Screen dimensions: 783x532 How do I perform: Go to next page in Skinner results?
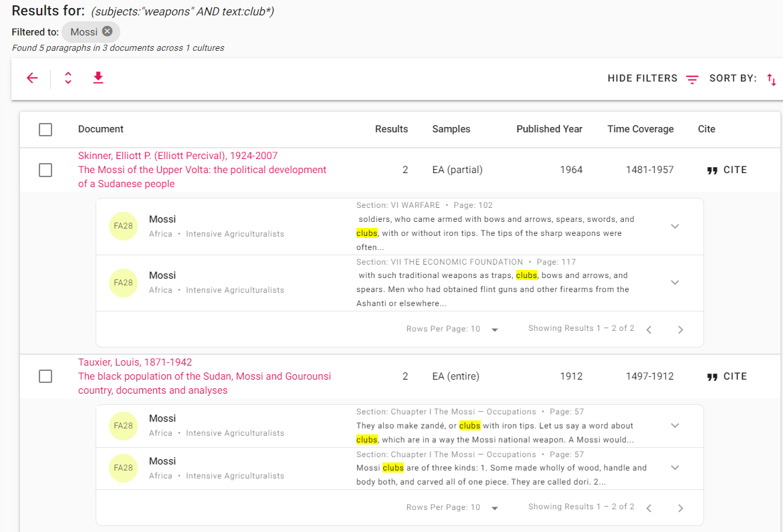(x=680, y=329)
